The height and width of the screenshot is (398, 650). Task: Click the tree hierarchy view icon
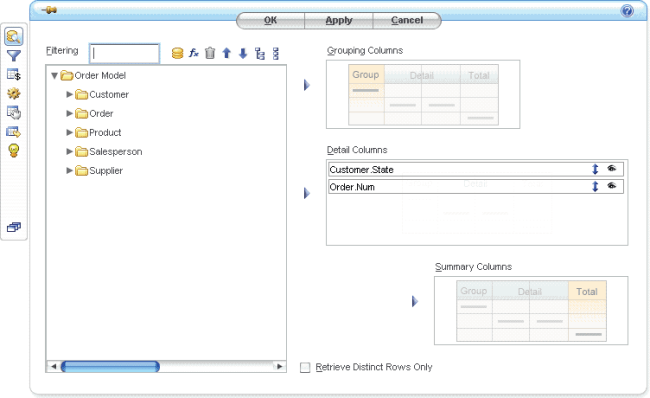click(x=260, y=53)
